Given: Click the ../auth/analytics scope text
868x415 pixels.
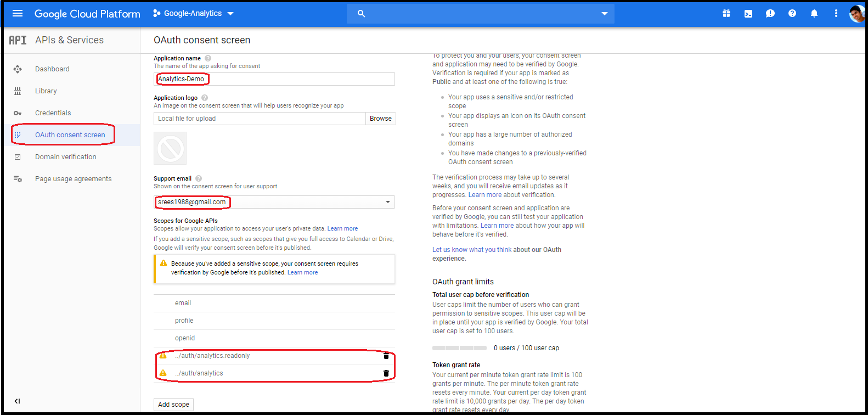Looking at the screenshot, I should coord(199,373).
